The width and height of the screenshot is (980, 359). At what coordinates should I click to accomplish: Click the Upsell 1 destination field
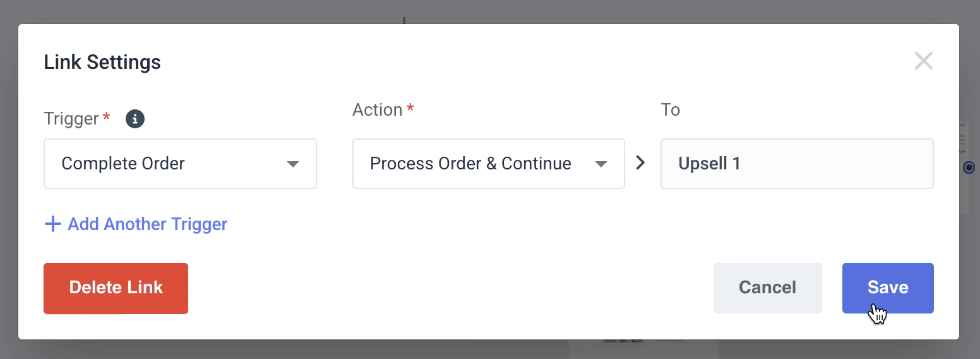coord(797,164)
